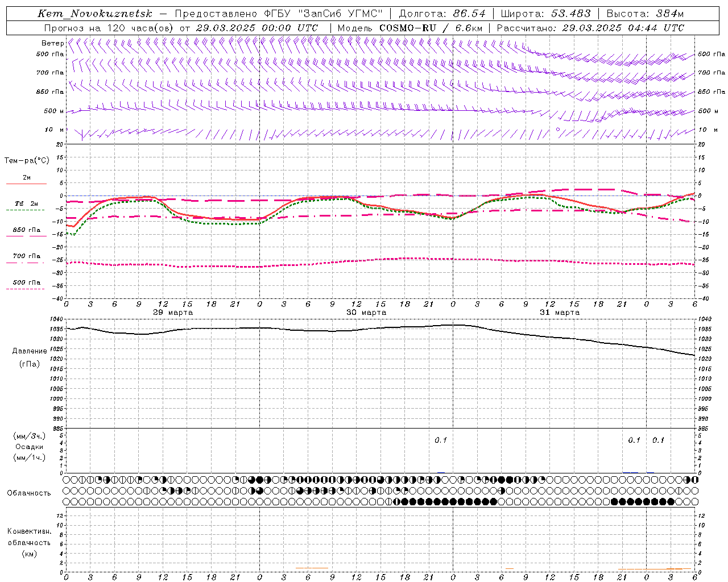Image resolution: width=728 pixels, height=582 pixels.
Task: Click the right pressure axis value 1020
Action: [704, 359]
